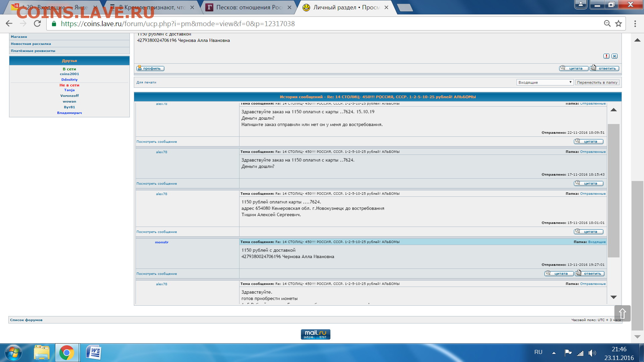
Task: Click the message history scrollbar thumb
Action: (x=613, y=190)
